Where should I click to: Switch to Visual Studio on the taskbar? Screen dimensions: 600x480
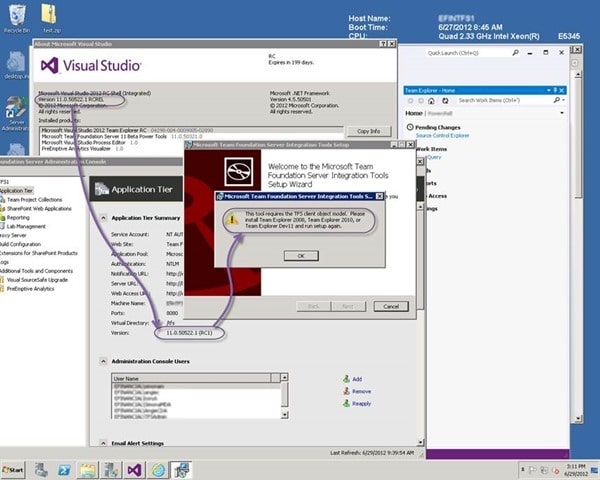(134, 470)
